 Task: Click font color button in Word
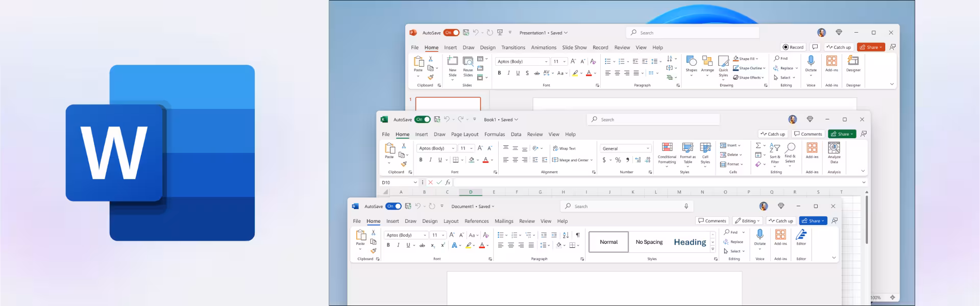482,245
